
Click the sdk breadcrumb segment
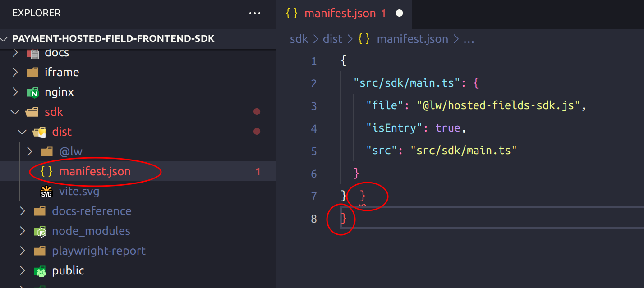[x=299, y=39]
